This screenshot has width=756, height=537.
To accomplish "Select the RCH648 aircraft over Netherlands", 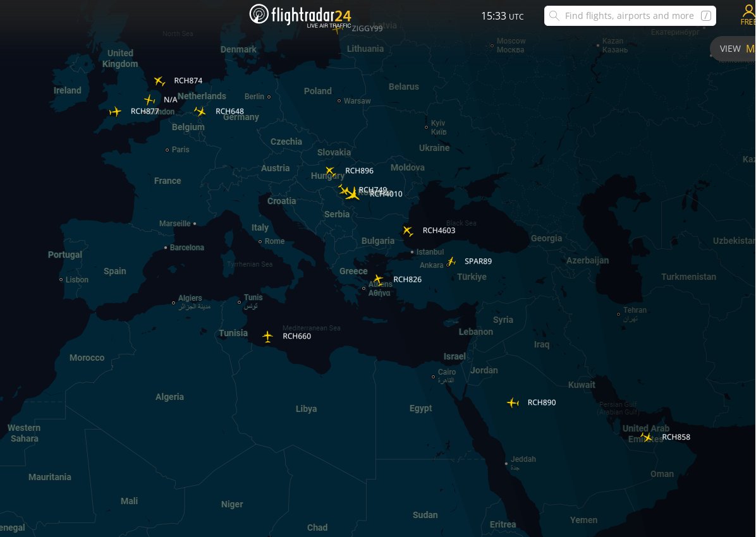I will point(200,112).
